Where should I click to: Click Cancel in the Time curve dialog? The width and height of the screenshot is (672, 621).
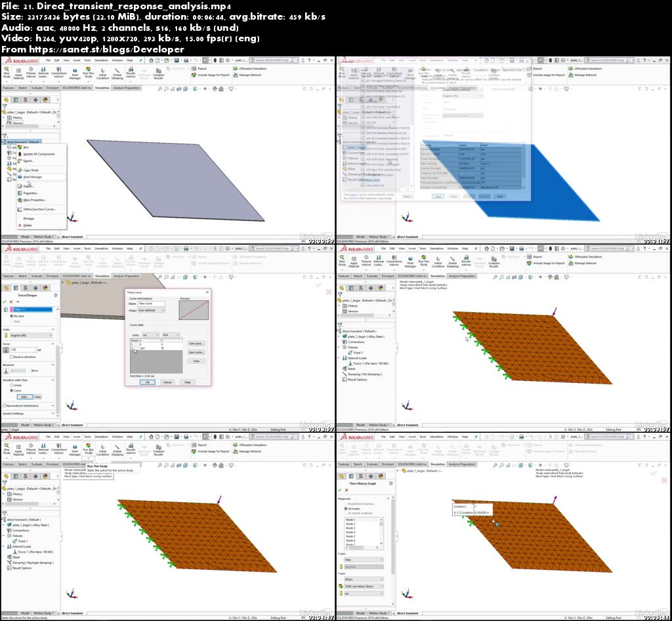pyautogui.click(x=167, y=382)
